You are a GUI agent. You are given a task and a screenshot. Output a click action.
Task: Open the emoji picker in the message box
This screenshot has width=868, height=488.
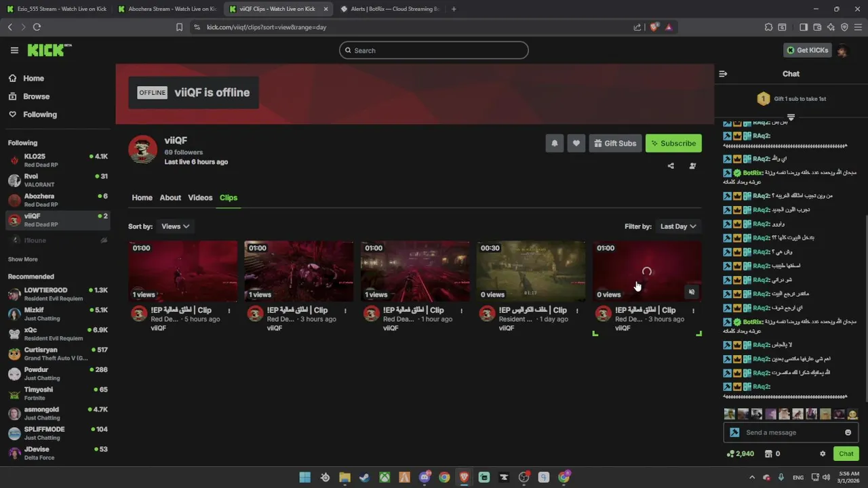tap(848, 432)
